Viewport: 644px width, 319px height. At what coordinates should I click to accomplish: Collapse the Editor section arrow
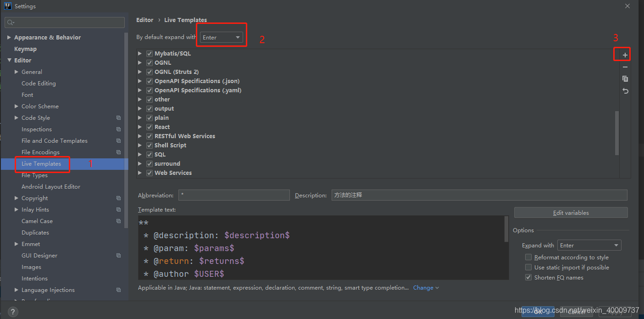point(9,61)
